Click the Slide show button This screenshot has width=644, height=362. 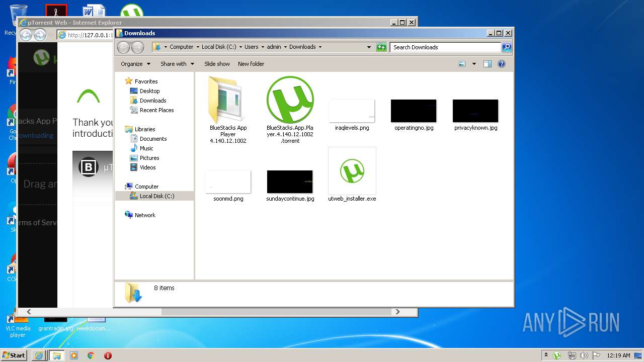pyautogui.click(x=217, y=64)
